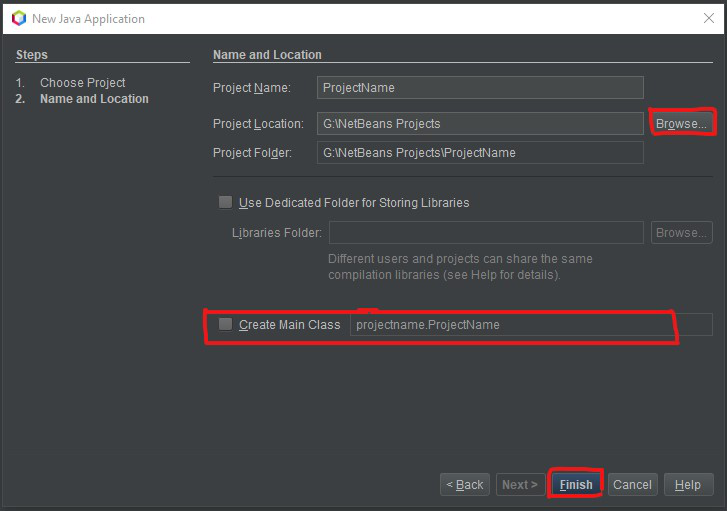Click the NetBeans logo in title bar

coord(19,19)
